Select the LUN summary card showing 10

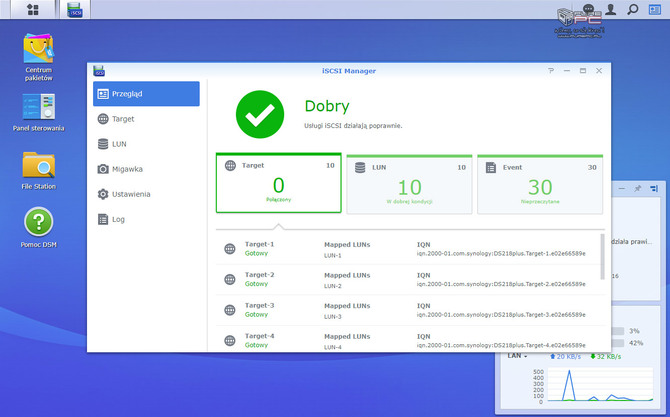(x=409, y=184)
